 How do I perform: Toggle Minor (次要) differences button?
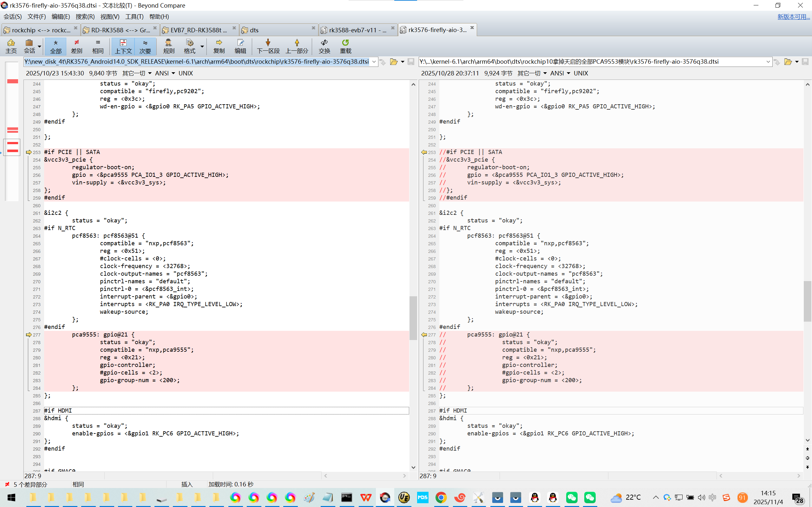[x=145, y=46]
